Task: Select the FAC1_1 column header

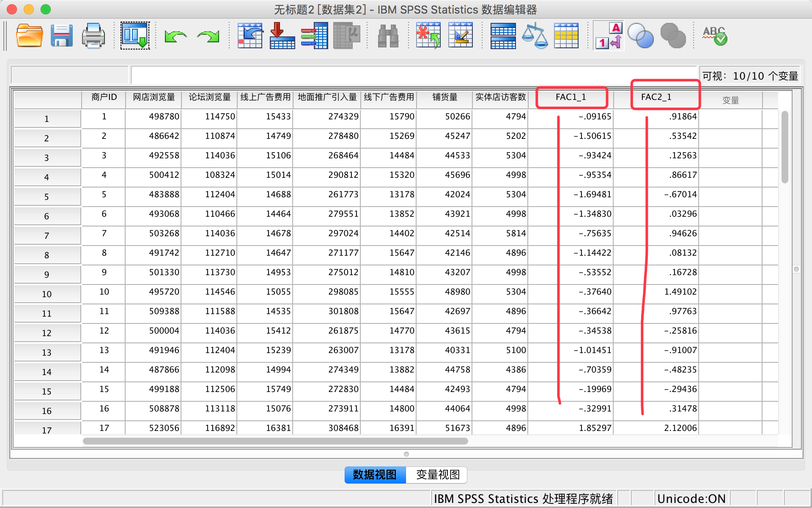Action: [571, 97]
